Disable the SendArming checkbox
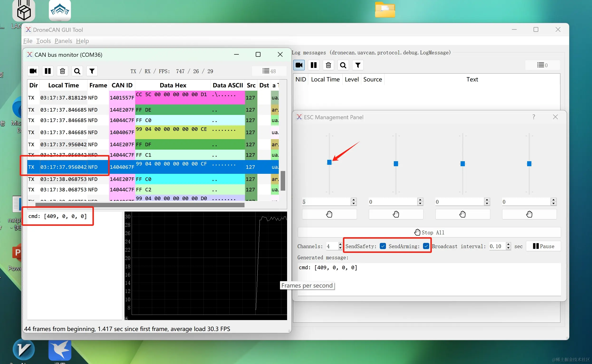 426,246
